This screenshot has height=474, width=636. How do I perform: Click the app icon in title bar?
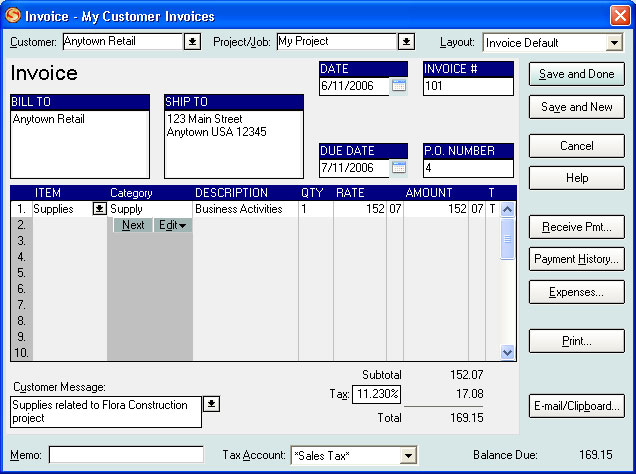click(14, 14)
